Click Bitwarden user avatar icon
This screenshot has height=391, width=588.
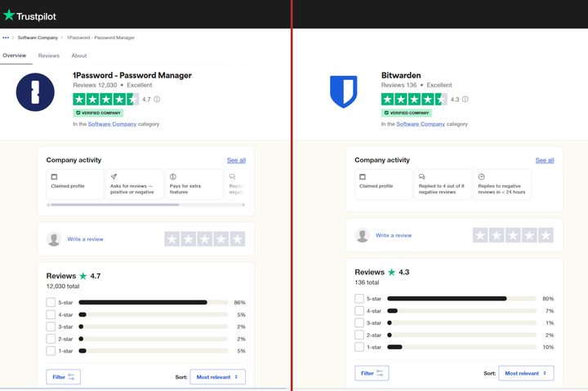[x=363, y=235]
